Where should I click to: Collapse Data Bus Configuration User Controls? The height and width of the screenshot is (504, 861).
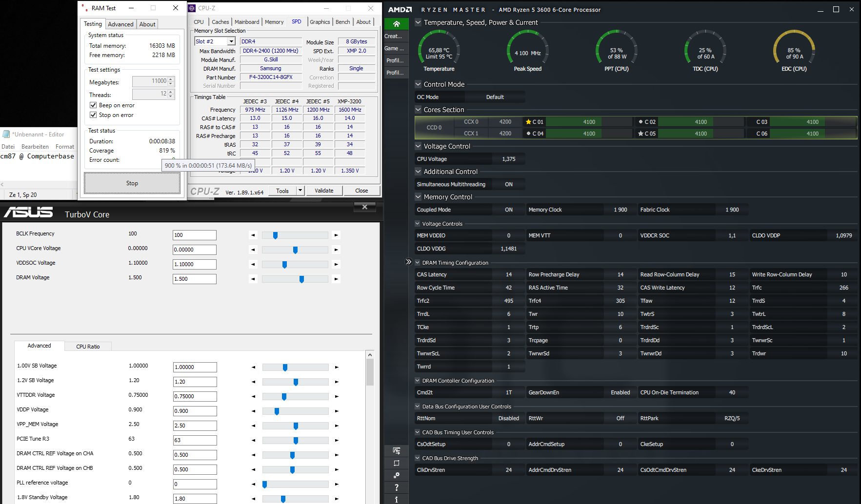click(x=418, y=407)
